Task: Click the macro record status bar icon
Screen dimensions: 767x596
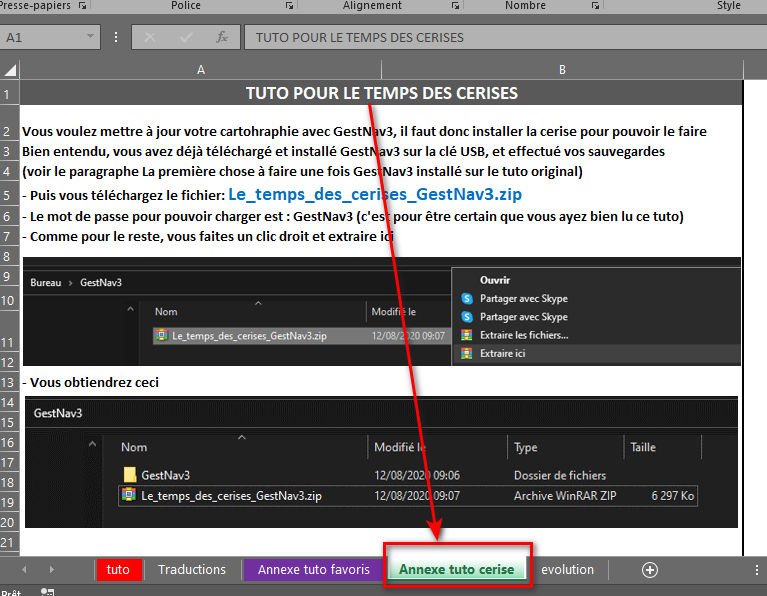Action: coord(47,592)
